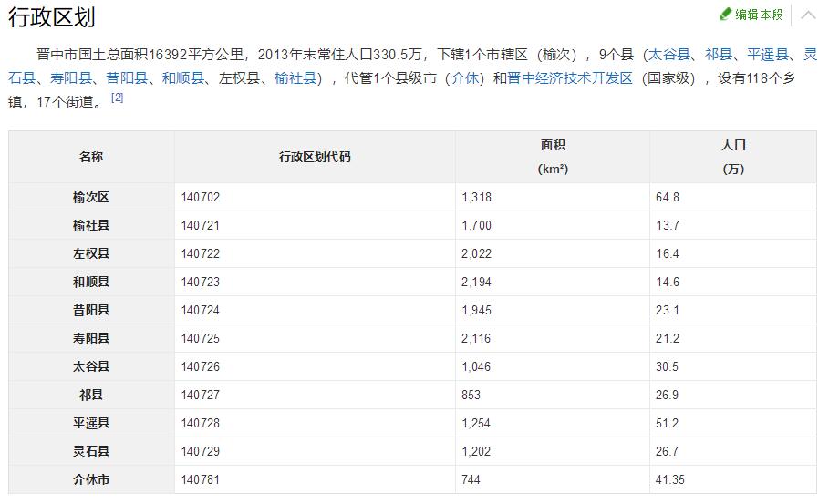This screenshot has width=829, height=504.
Task: Collapse the section with the up chevron
Action: 808,15
